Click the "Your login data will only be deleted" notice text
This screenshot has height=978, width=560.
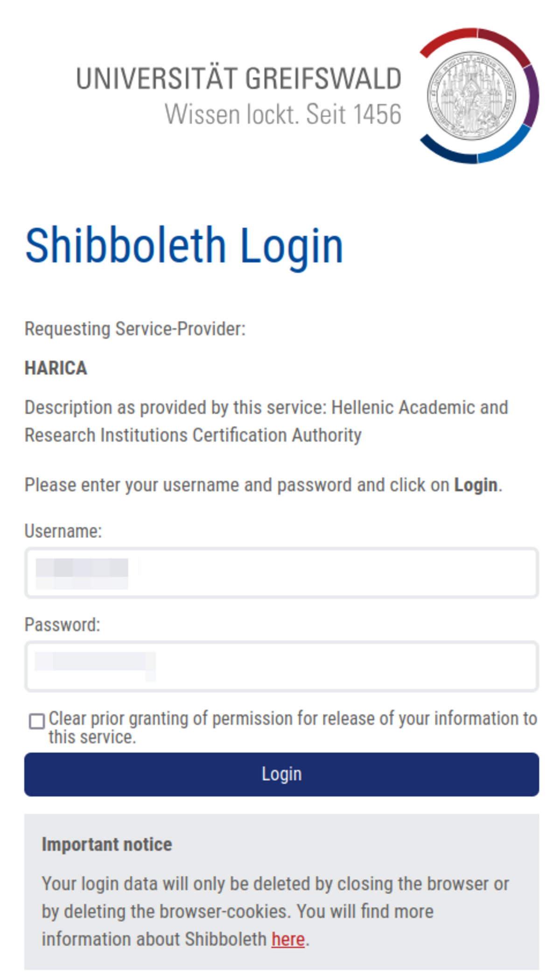tap(275, 884)
